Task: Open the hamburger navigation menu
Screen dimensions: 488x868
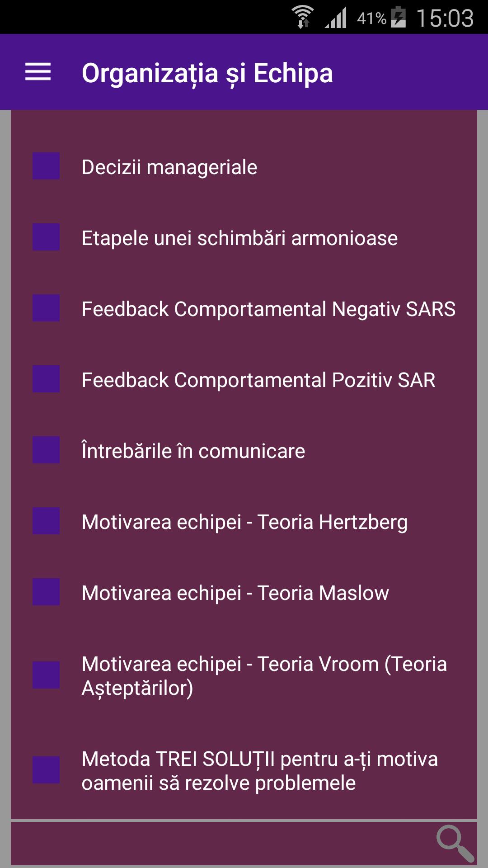Action: pyautogui.click(x=38, y=72)
